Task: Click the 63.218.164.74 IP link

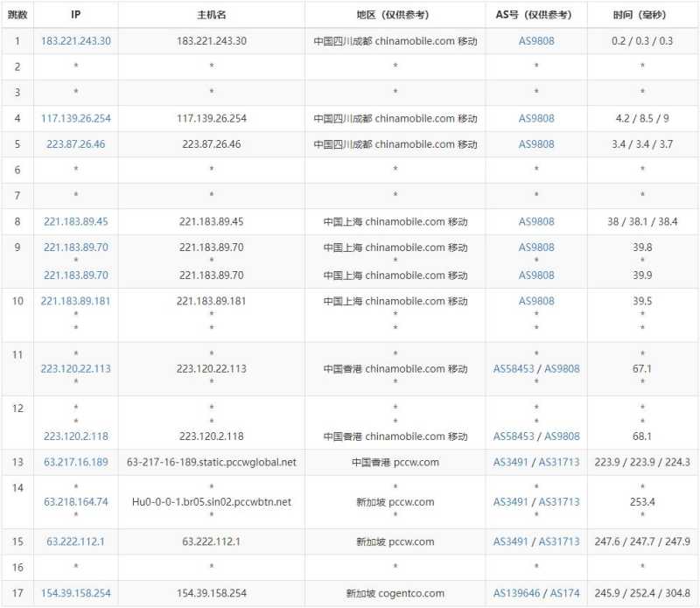Action: click(76, 502)
